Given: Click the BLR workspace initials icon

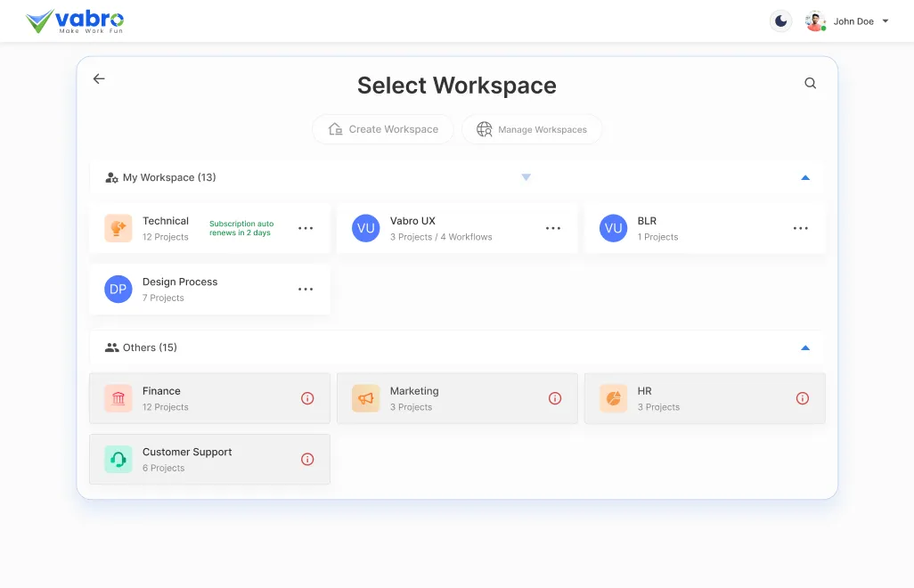Looking at the screenshot, I should (x=613, y=228).
